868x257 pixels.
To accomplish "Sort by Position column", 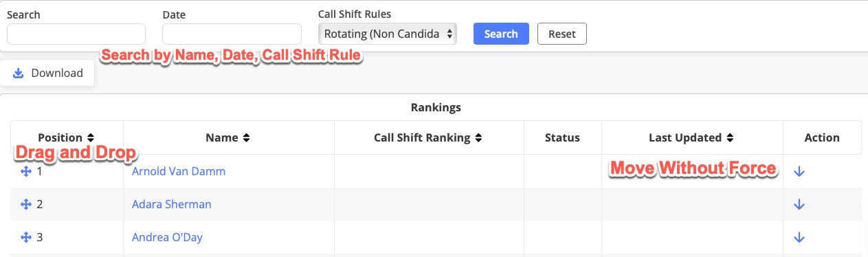I will click(66, 137).
